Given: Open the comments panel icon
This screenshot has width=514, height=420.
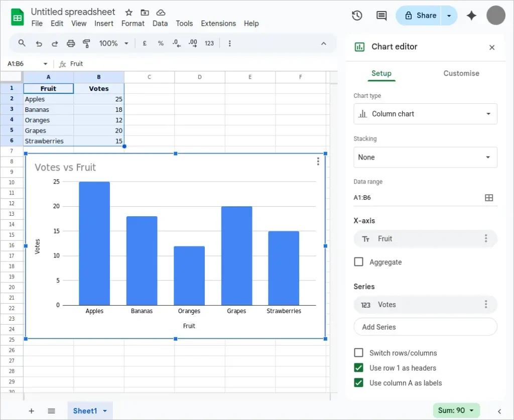Looking at the screenshot, I should (x=381, y=16).
